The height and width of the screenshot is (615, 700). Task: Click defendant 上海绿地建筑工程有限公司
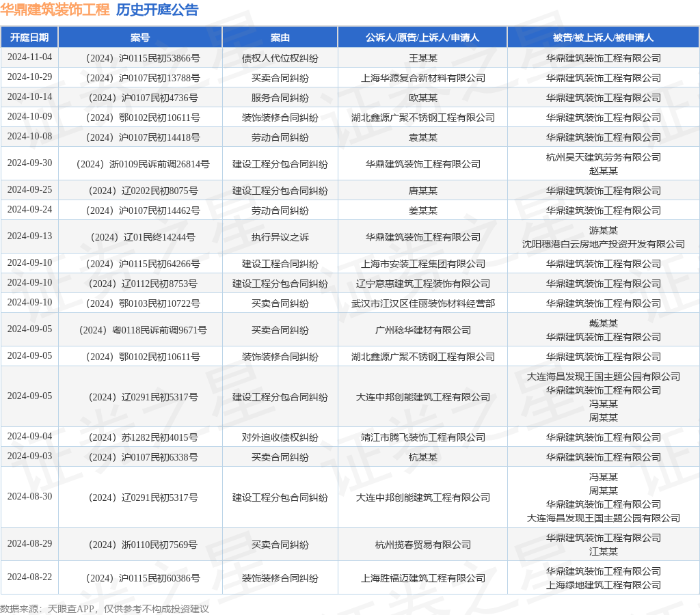pos(603,585)
